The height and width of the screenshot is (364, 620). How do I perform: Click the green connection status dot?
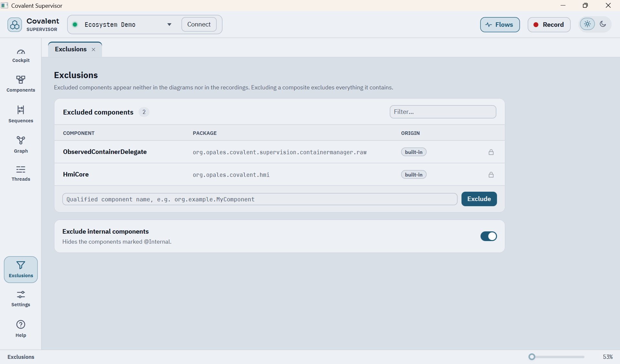pos(75,25)
